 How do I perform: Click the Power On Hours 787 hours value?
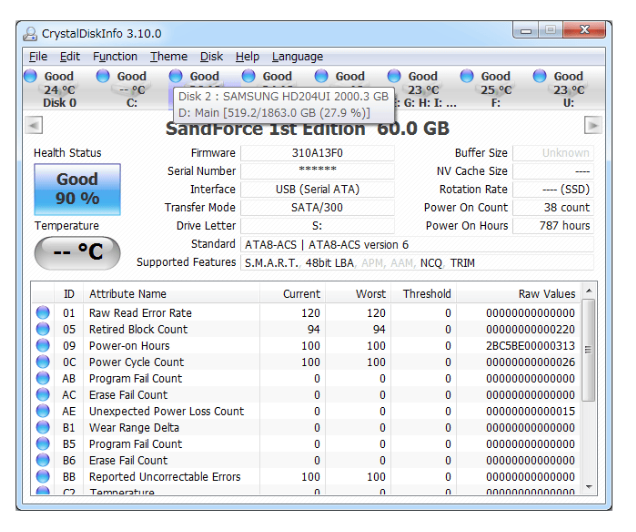click(553, 226)
